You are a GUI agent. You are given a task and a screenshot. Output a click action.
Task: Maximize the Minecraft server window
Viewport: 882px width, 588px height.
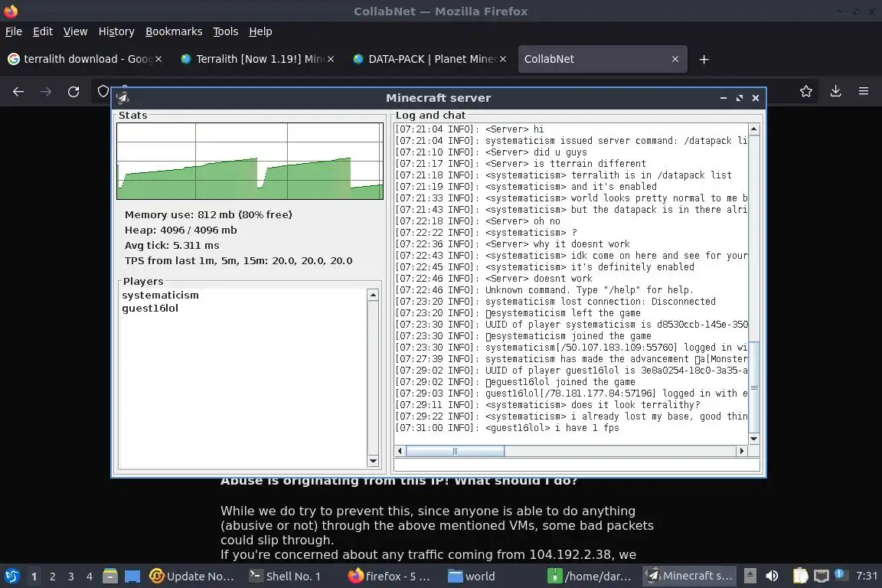point(739,98)
